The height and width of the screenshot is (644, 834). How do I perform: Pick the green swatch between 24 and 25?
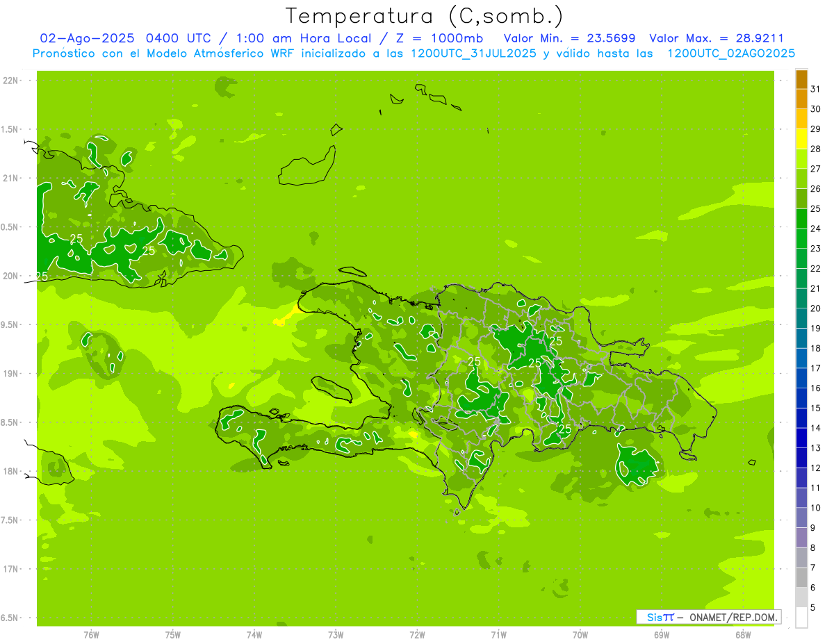pyautogui.click(x=801, y=218)
